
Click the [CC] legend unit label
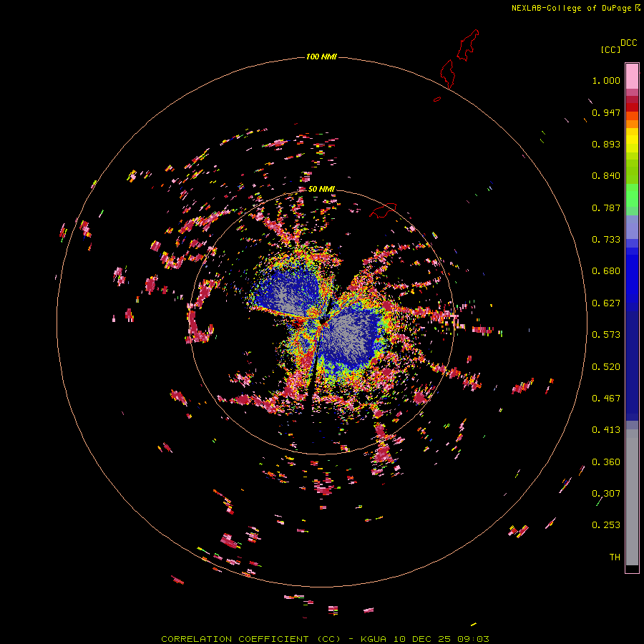click(x=610, y=49)
